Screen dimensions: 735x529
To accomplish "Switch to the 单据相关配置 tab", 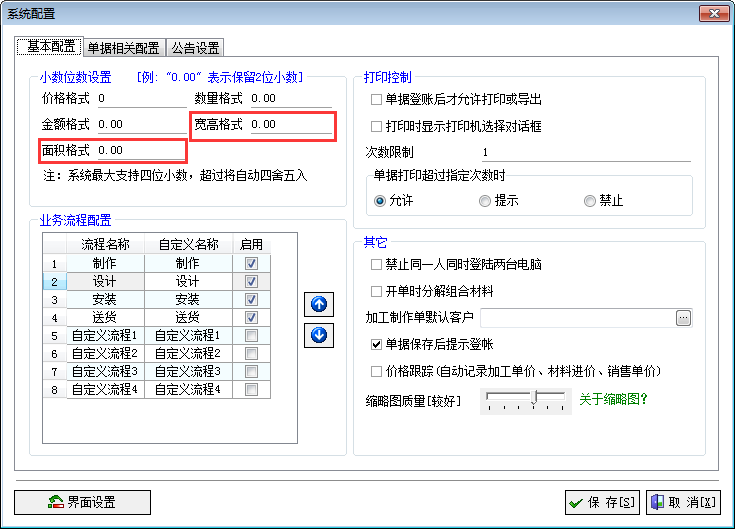I will tap(123, 48).
